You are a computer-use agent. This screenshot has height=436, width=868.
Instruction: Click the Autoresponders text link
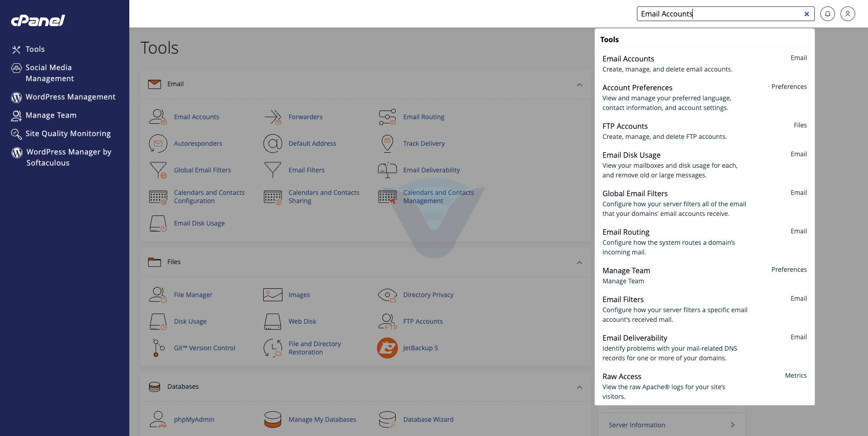tap(198, 143)
